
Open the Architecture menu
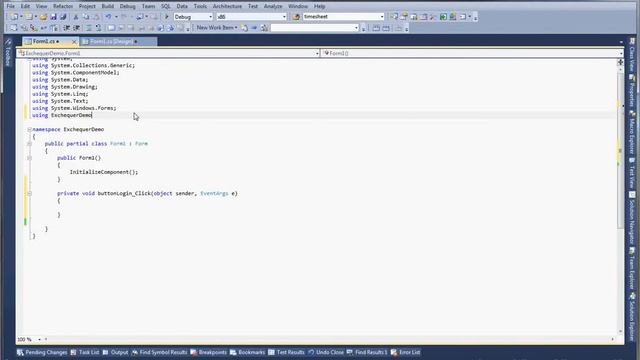tap(227, 6)
